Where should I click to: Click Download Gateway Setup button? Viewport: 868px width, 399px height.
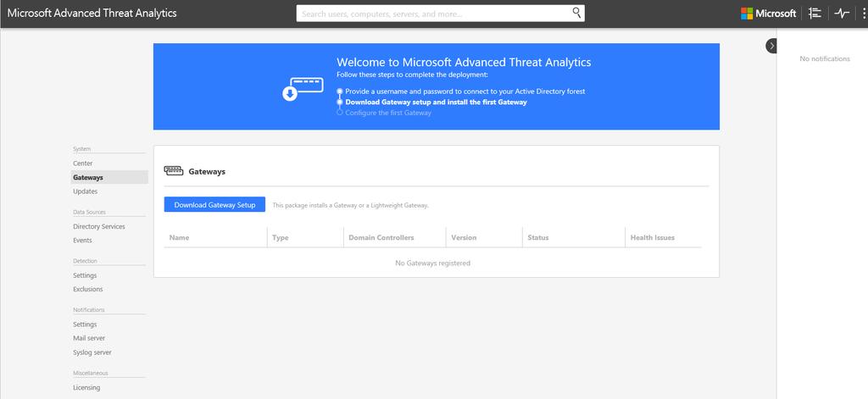click(x=214, y=205)
